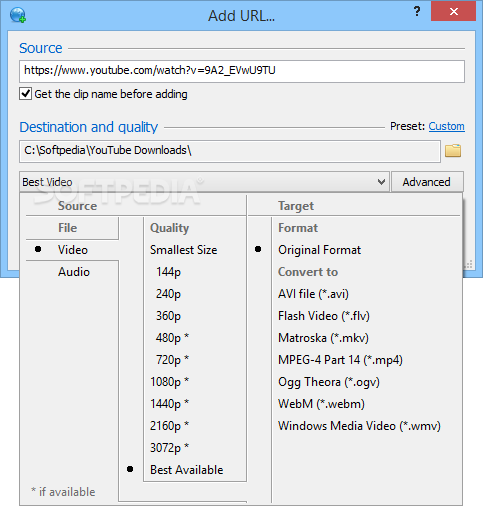Pick 1440p quality
483x506 pixels.
tap(170, 404)
